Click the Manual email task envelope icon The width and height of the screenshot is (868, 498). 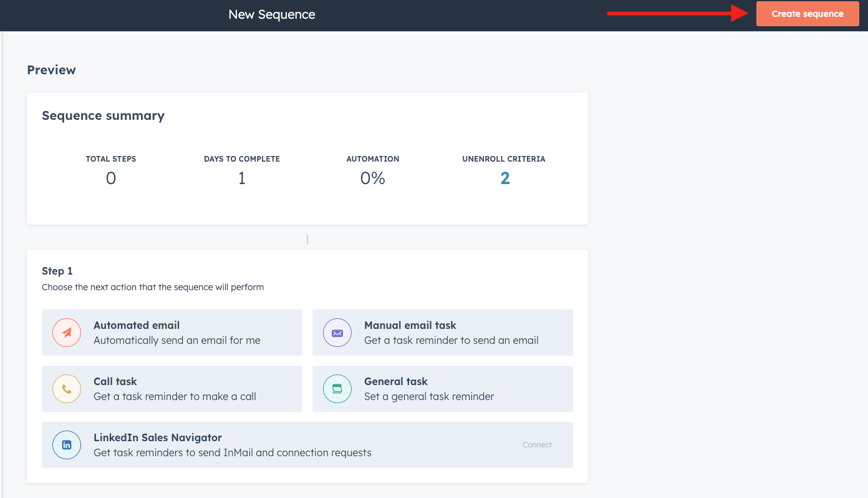pyautogui.click(x=337, y=333)
